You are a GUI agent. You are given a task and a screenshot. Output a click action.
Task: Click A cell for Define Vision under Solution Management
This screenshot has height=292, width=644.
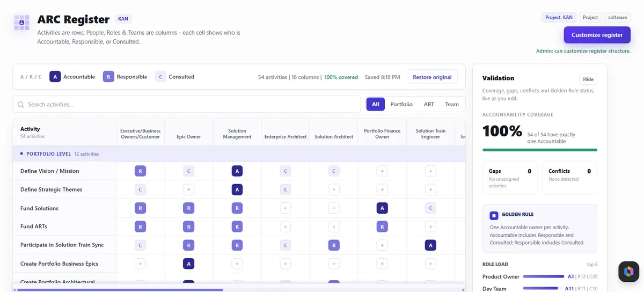click(237, 171)
